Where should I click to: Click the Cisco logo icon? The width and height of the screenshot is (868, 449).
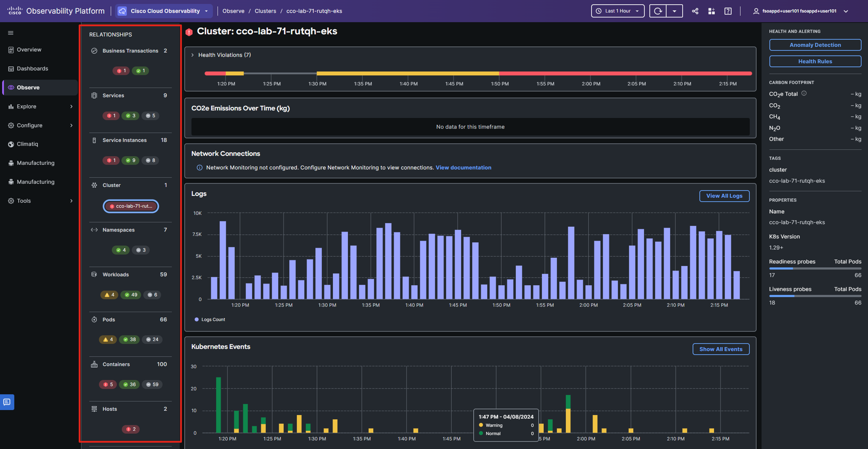(15, 11)
